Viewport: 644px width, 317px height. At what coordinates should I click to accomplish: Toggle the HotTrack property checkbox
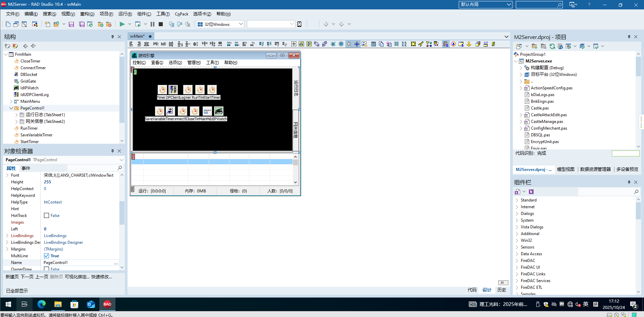[47, 216]
